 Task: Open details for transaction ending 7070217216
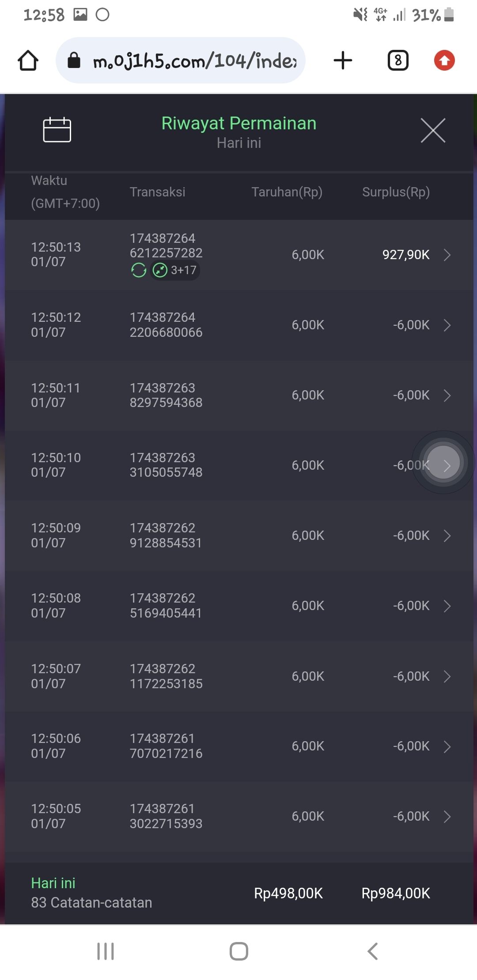(x=447, y=746)
